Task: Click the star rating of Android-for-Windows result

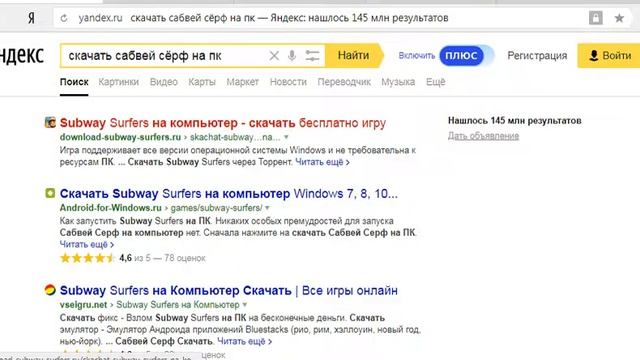Action: 87,258
